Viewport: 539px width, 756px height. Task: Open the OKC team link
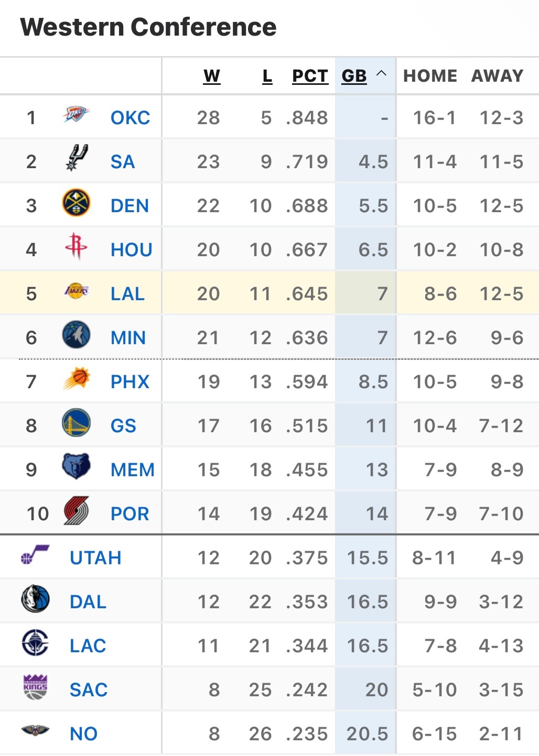coord(130,118)
